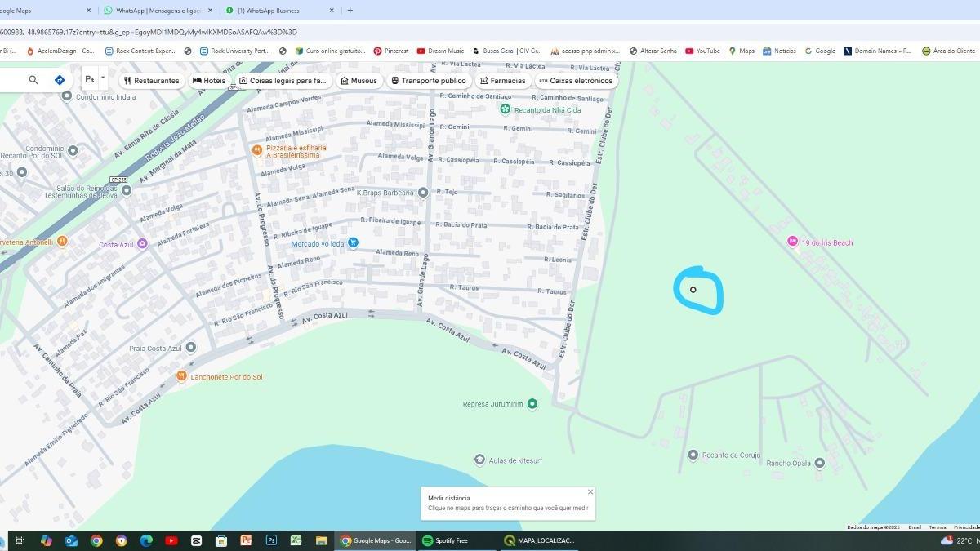Open directions with the blue arrow icon
Screen dimensions: 980x551
60,80
